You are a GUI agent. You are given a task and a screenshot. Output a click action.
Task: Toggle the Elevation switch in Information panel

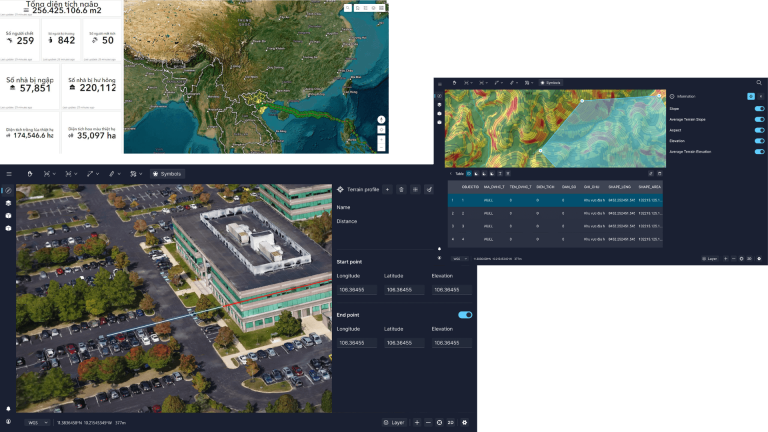[759, 141]
